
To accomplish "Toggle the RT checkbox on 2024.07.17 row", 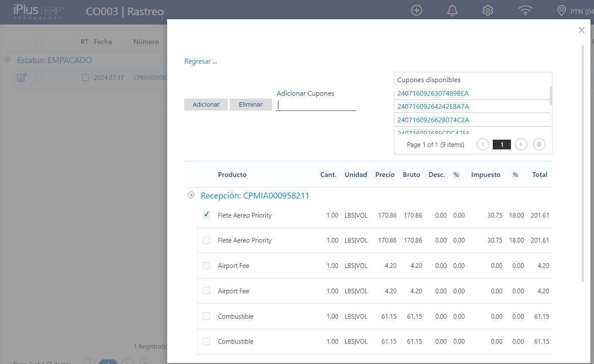I will tap(86, 77).
